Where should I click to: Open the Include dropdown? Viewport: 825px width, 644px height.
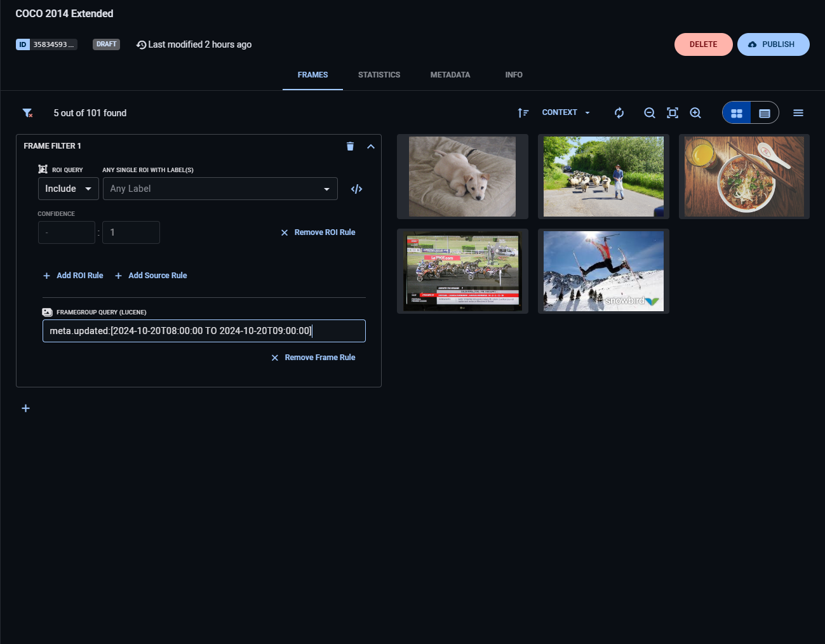click(68, 189)
